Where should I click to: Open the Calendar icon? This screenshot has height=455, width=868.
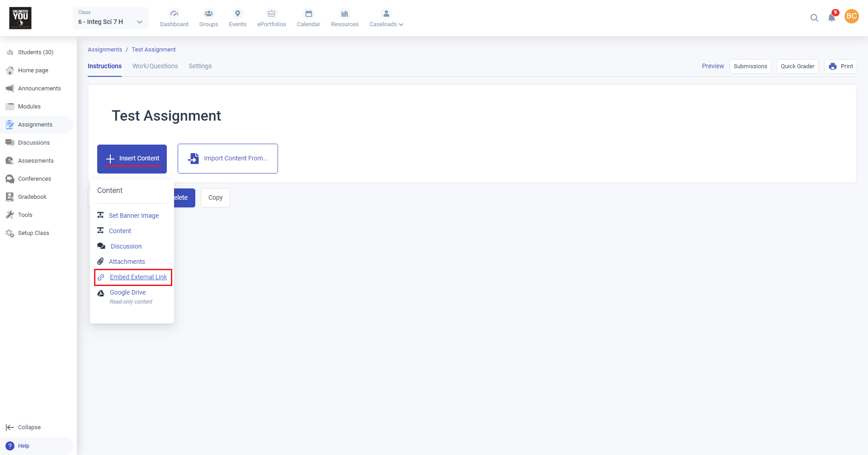(x=308, y=14)
